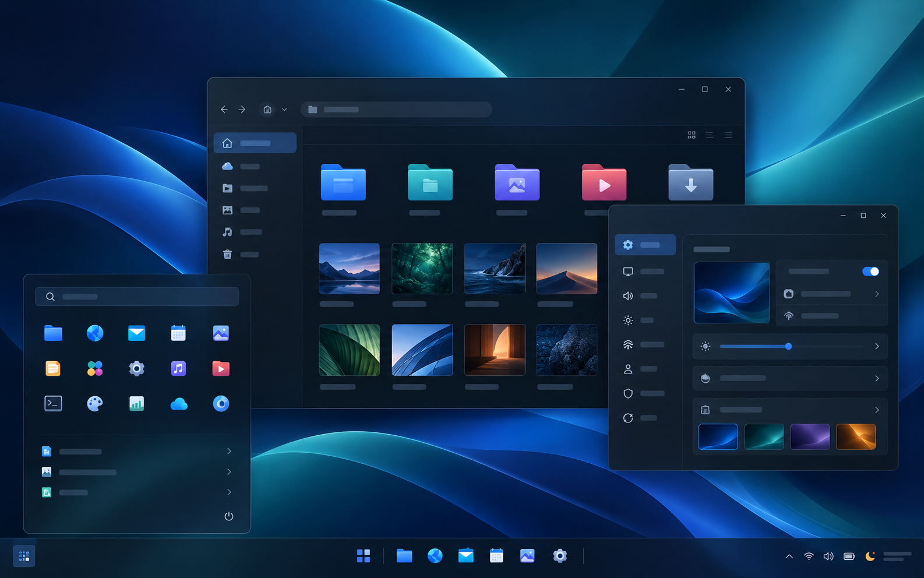
Task: Expand the dropdown chevron beside the home button
Action: pos(284,110)
